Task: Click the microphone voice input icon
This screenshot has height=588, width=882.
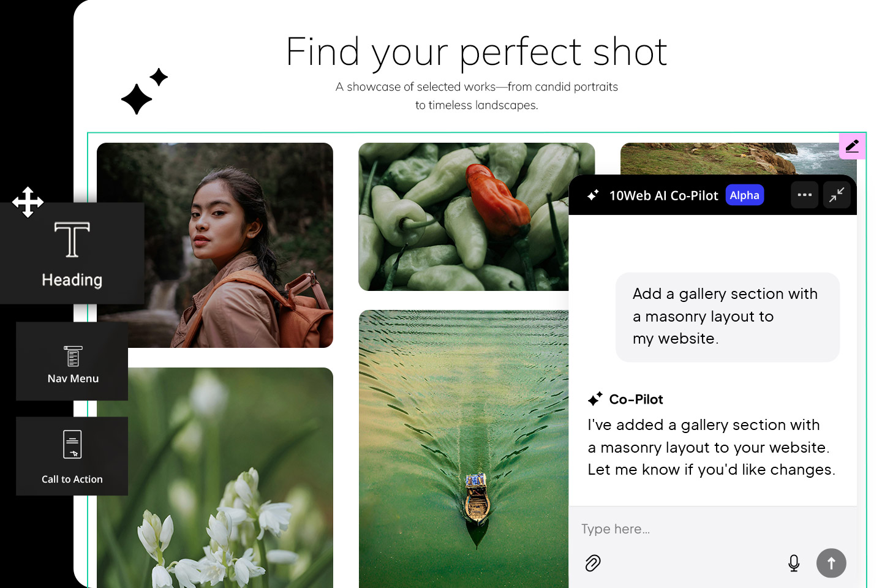Action: (x=793, y=563)
